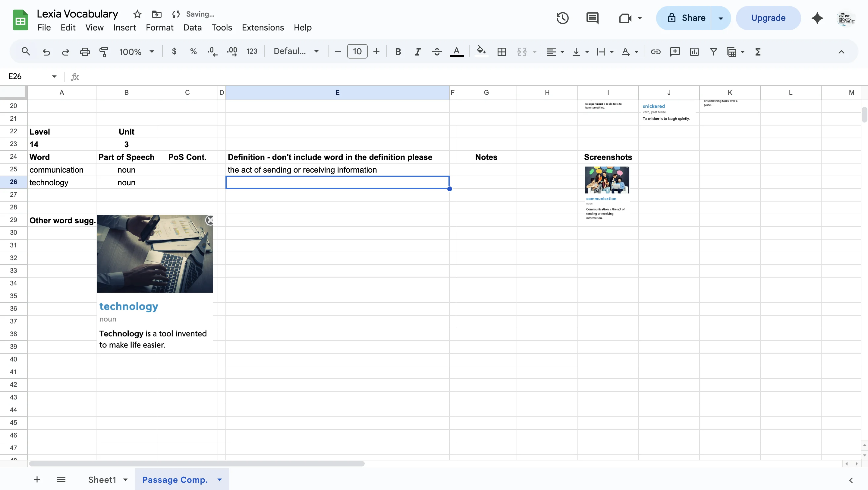
Task: Toggle bold formatting
Action: [x=398, y=51]
